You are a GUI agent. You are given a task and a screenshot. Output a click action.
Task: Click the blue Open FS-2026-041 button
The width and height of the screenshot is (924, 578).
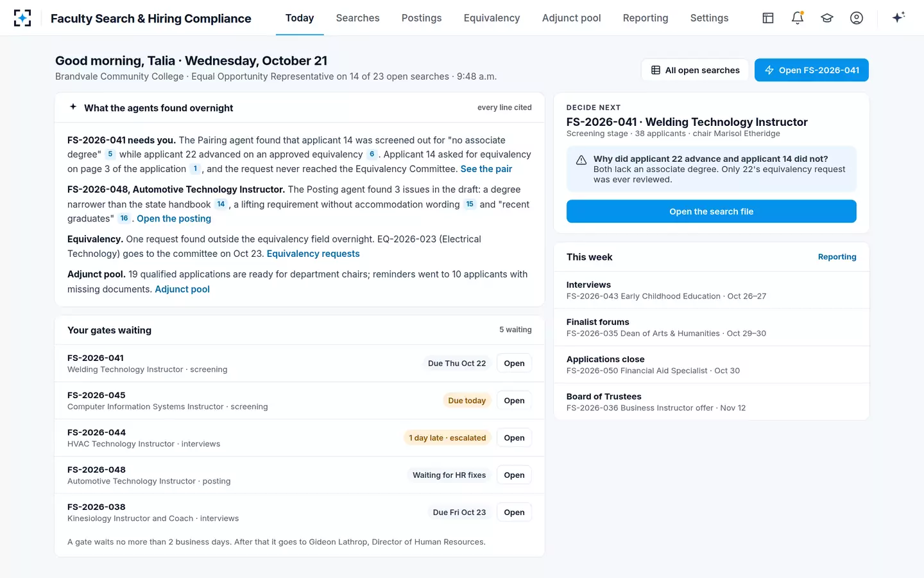pos(812,70)
